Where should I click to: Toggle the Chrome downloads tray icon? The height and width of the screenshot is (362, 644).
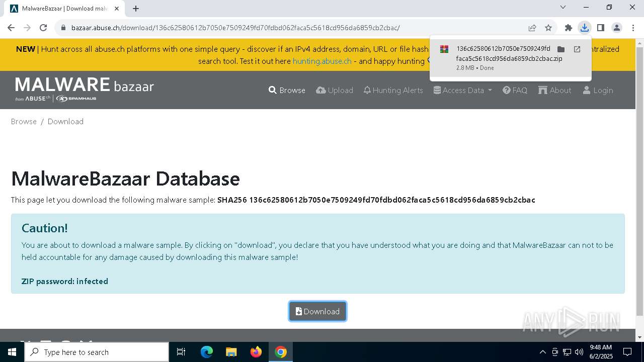[585, 28]
